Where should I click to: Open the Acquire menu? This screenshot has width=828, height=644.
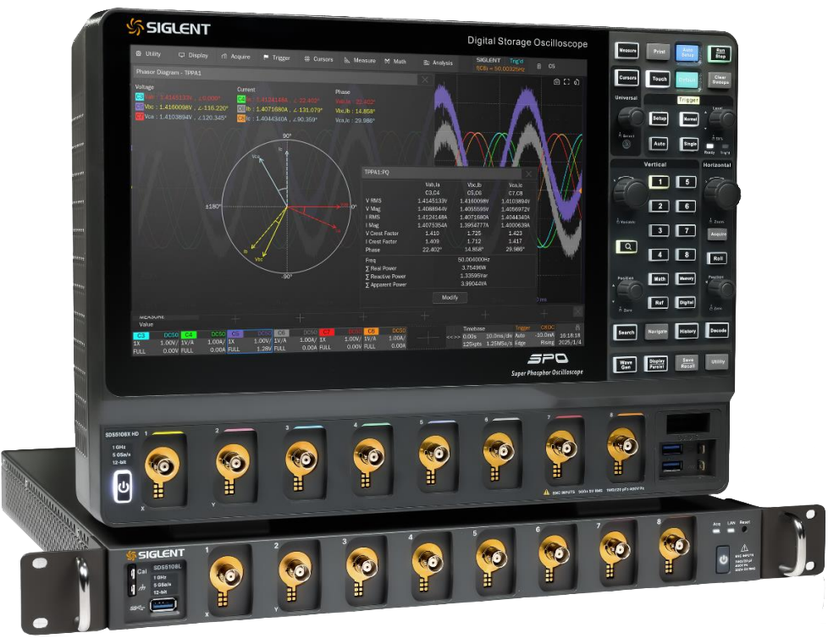pos(235,57)
